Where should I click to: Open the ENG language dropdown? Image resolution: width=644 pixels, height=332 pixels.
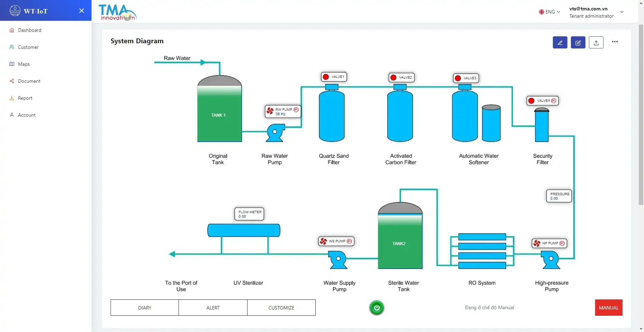(x=549, y=12)
